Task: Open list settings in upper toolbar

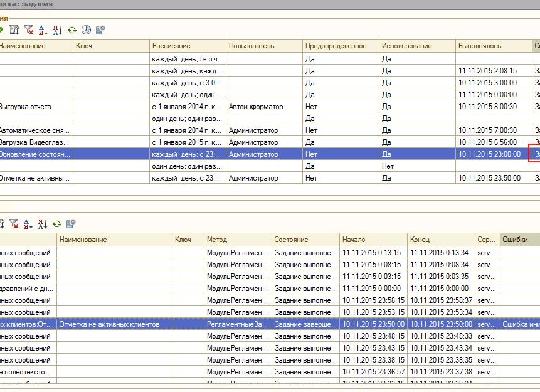Action: click(x=100, y=30)
